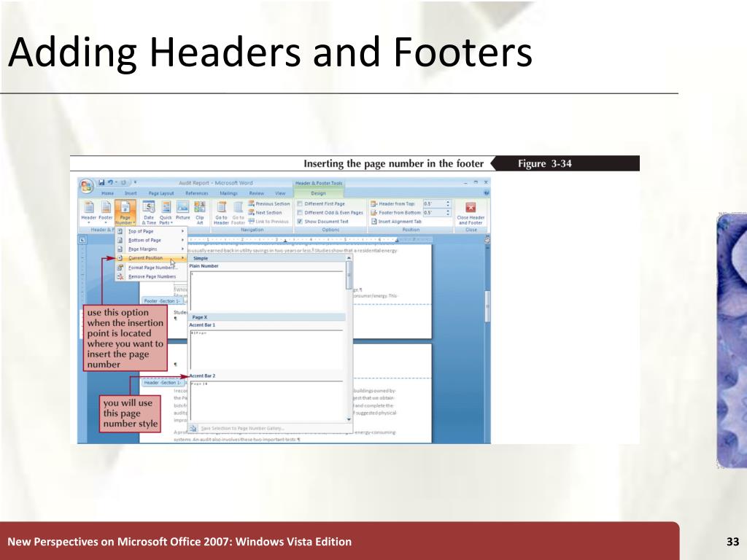
Task: Click the document vertical scrollbar thumb
Action: point(487,306)
